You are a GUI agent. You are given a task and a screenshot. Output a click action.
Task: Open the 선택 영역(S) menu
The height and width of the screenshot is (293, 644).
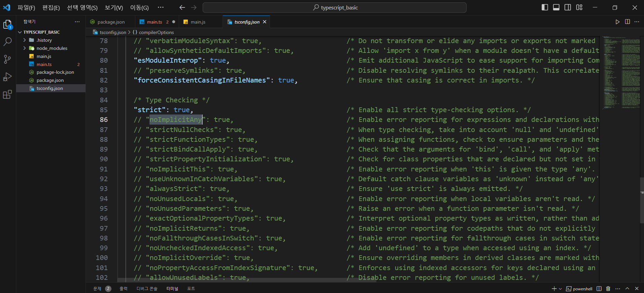coord(82,7)
